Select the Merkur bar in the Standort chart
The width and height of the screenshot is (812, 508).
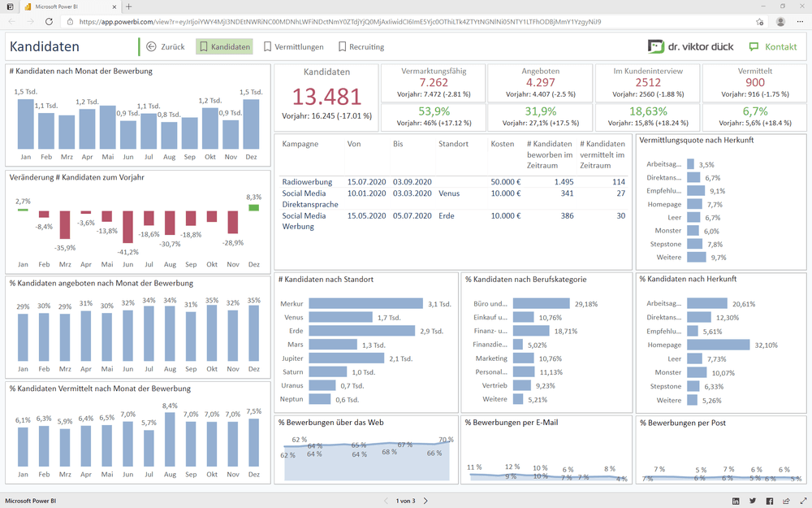click(366, 303)
